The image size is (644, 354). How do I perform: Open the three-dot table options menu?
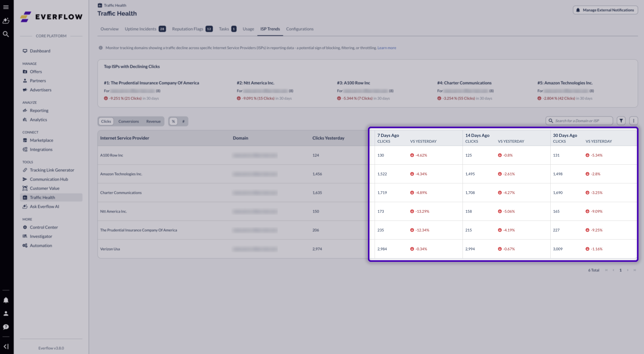click(634, 121)
